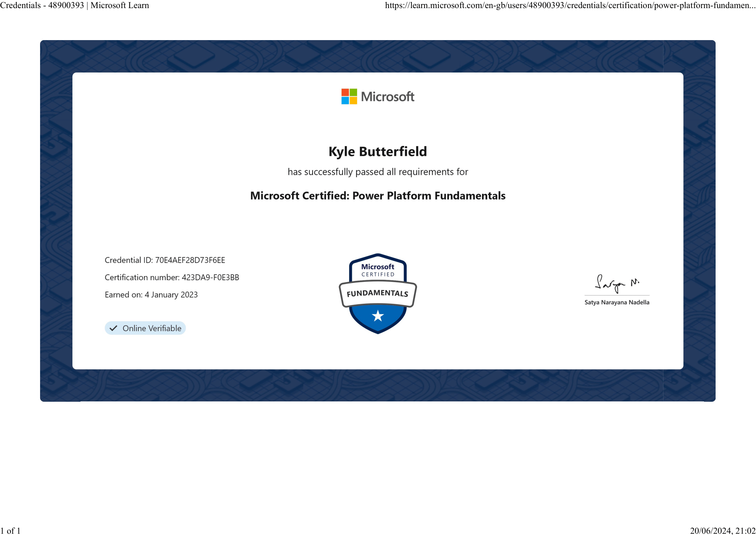
Task: Click the name Kyle Butterfield
Action: [378, 151]
